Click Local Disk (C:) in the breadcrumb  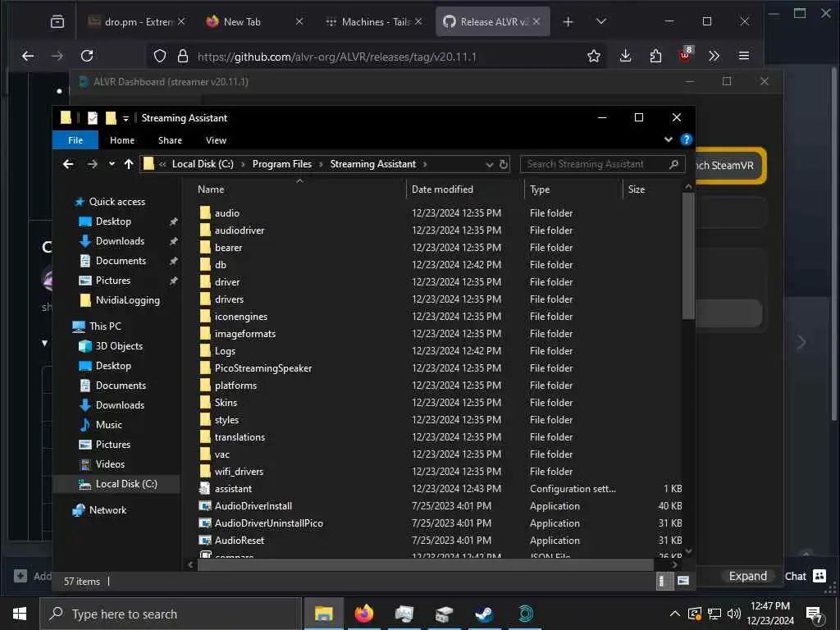(x=203, y=164)
